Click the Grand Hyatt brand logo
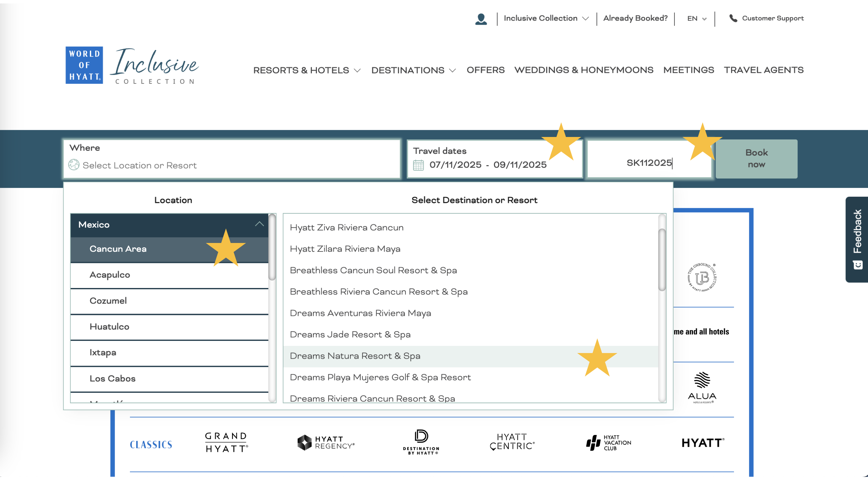This screenshot has width=868, height=480. (226, 442)
